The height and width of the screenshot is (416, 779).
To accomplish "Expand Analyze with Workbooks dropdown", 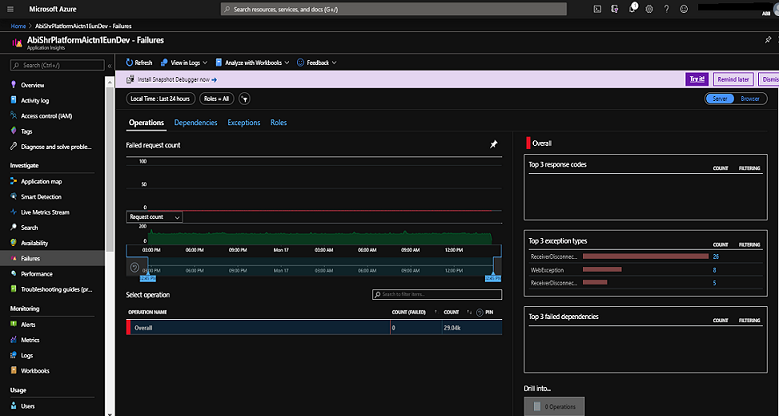I will [252, 63].
